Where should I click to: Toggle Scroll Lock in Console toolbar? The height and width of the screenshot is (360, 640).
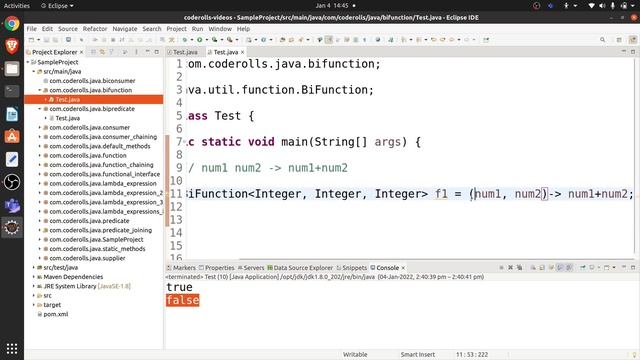[x=542, y=268]
